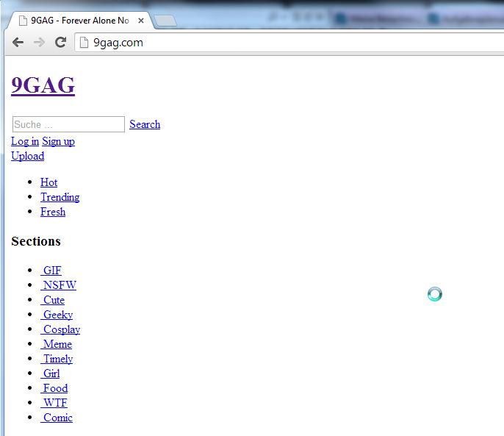This screenshot has width=504, height=436.
Task: Reload the page with refresh icon
Action: point(60,43)
